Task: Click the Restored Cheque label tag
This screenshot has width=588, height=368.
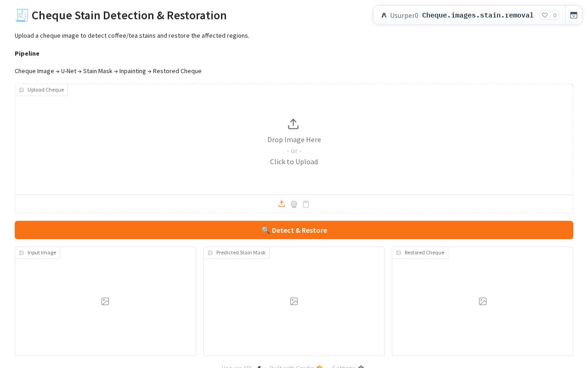Action: point(420,253)
